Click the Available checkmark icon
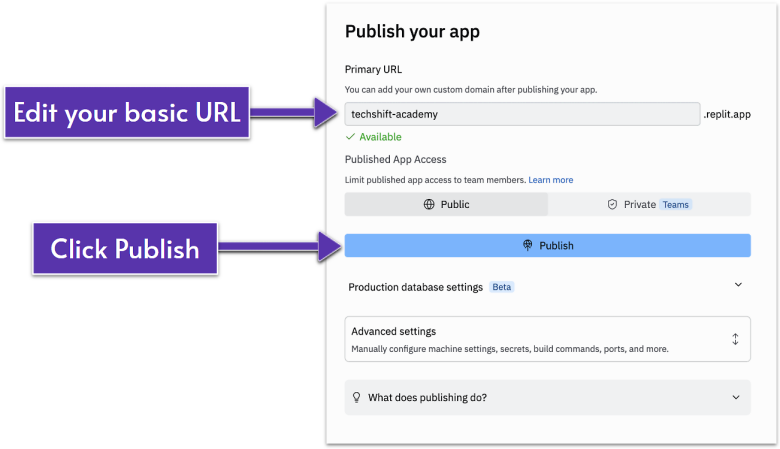780x449 pixels. click(350, 137)
